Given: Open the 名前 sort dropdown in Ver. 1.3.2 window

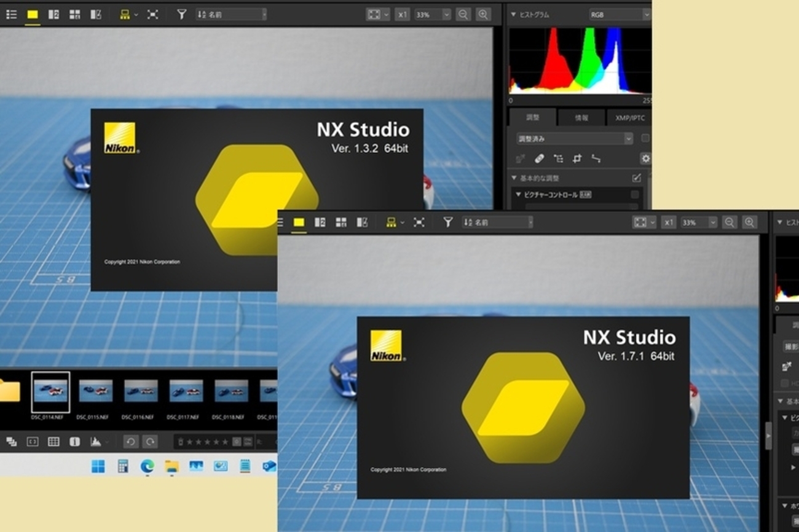Looking at the screenshot, I should point(231,14).
